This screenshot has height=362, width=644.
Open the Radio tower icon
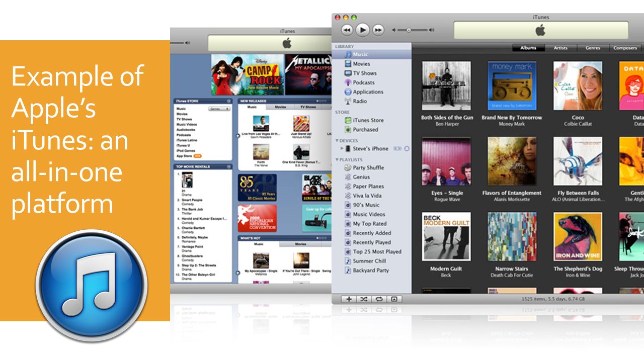[x=348, y=101]
